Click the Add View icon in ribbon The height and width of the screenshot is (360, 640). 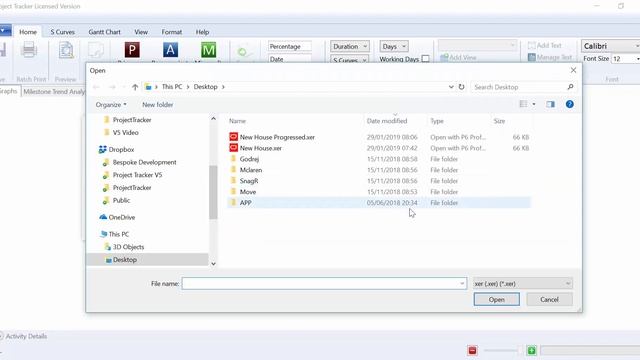(444, 58)
